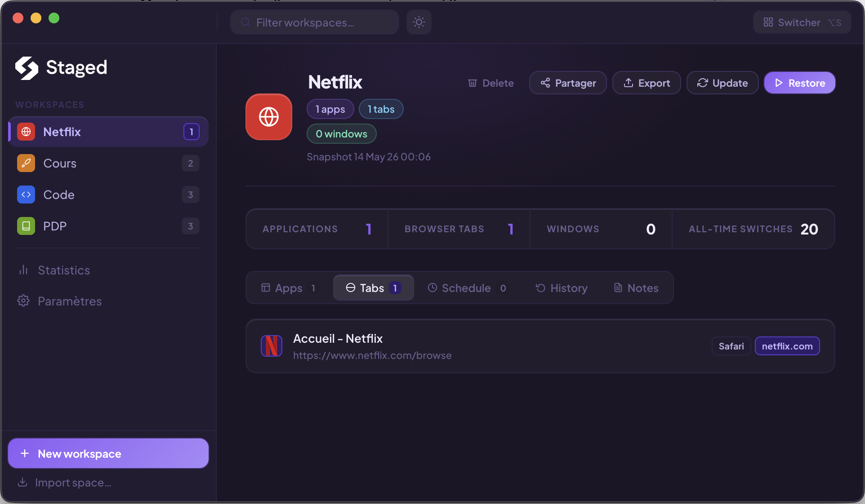Click the 1 tabs pill
This screenshot has width=865, height=504.
click(x=381, y=109)
